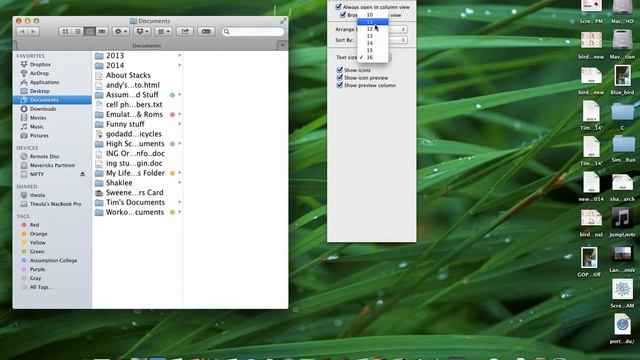Choose text size 13

(x=372, y=36)
